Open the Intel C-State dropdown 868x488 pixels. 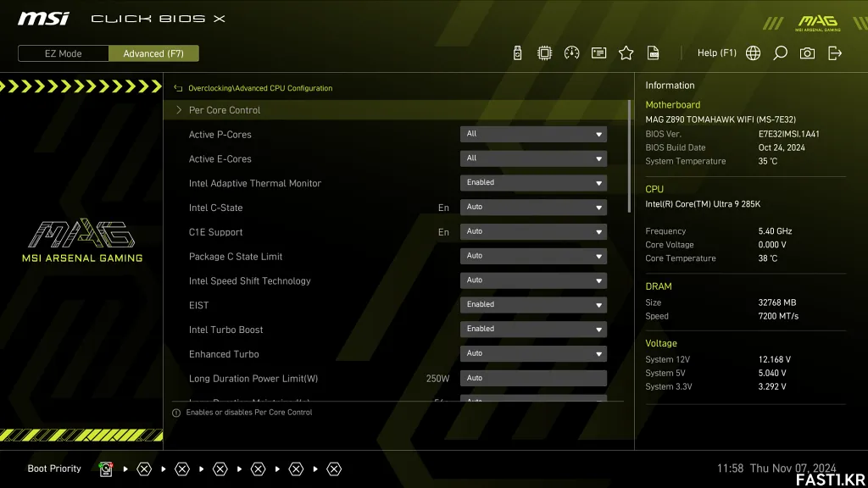[533, 207]
